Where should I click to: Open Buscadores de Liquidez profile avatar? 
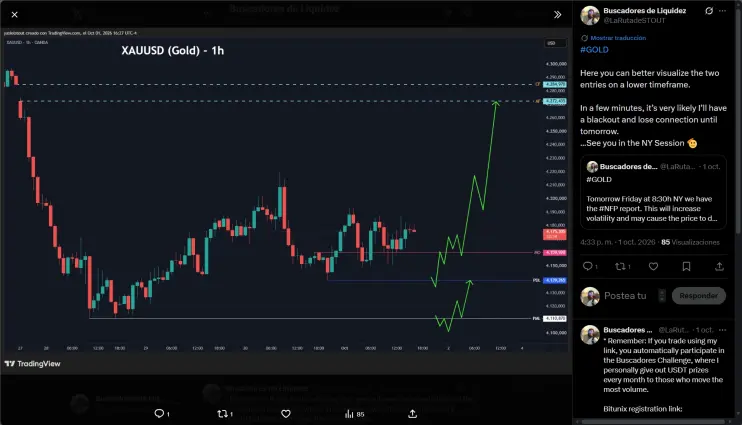point(590,16)
